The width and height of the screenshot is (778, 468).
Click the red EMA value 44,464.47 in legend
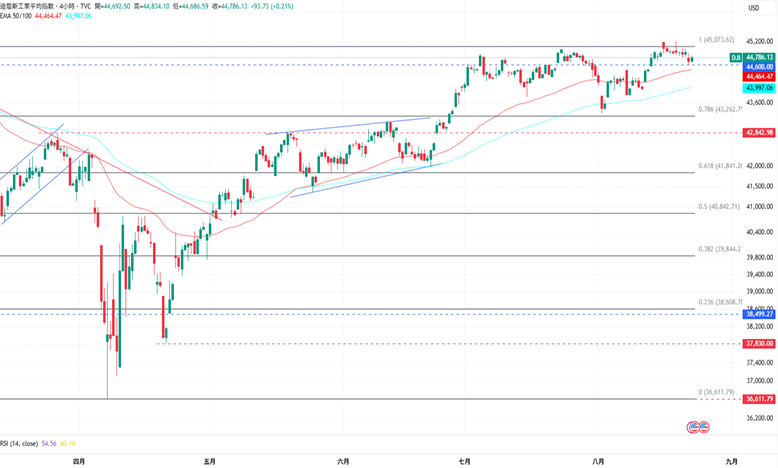(x=48, y=16)
